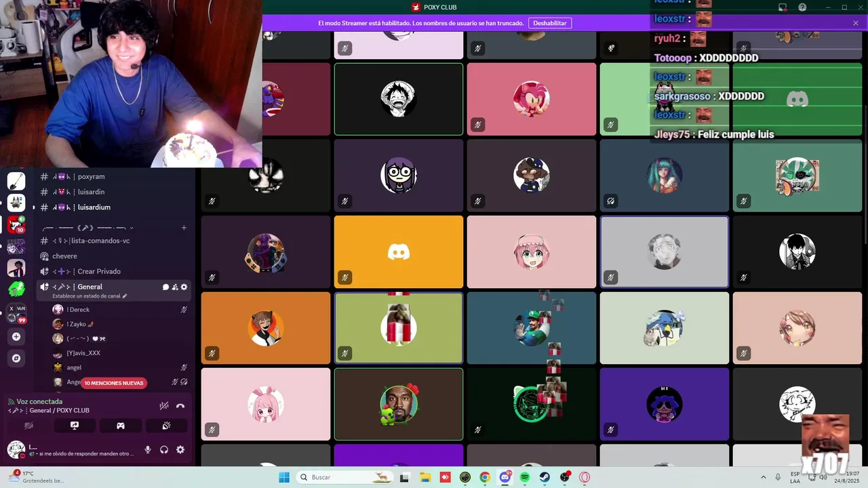Edit channel status pencil icon

tap(125, 296)
